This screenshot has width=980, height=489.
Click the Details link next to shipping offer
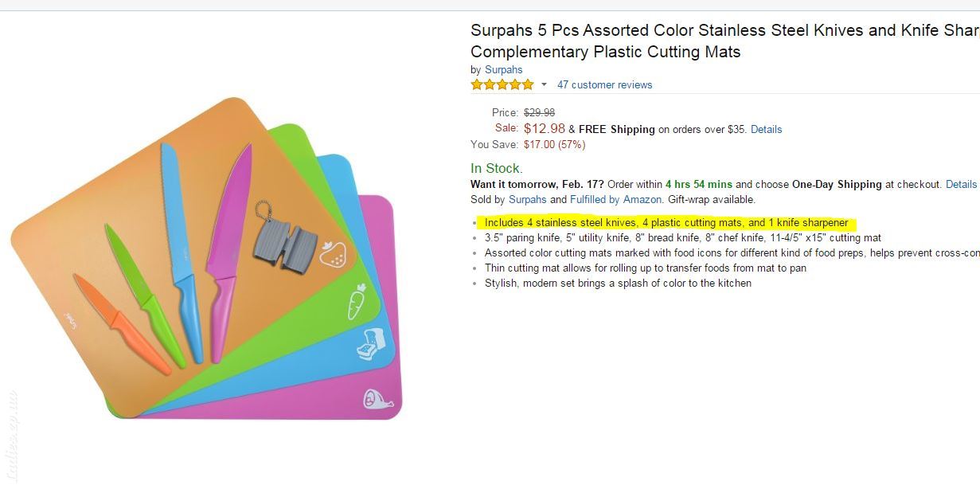[766, 129]
